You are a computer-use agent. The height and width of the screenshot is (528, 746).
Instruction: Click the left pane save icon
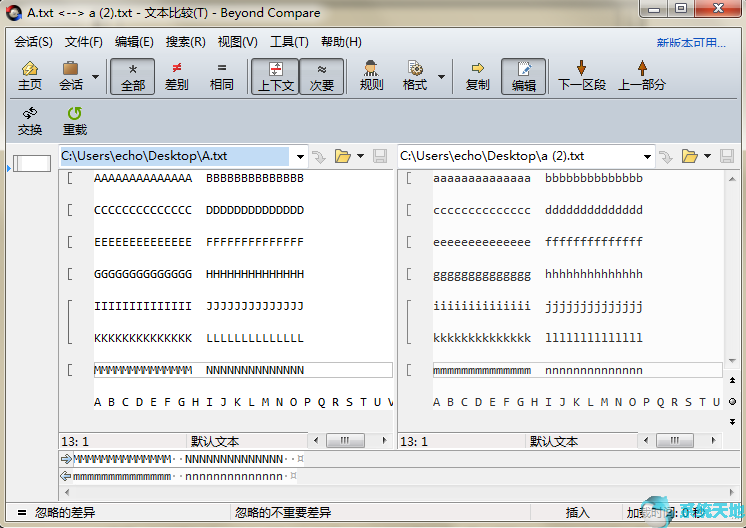click(x=380, y=156)
